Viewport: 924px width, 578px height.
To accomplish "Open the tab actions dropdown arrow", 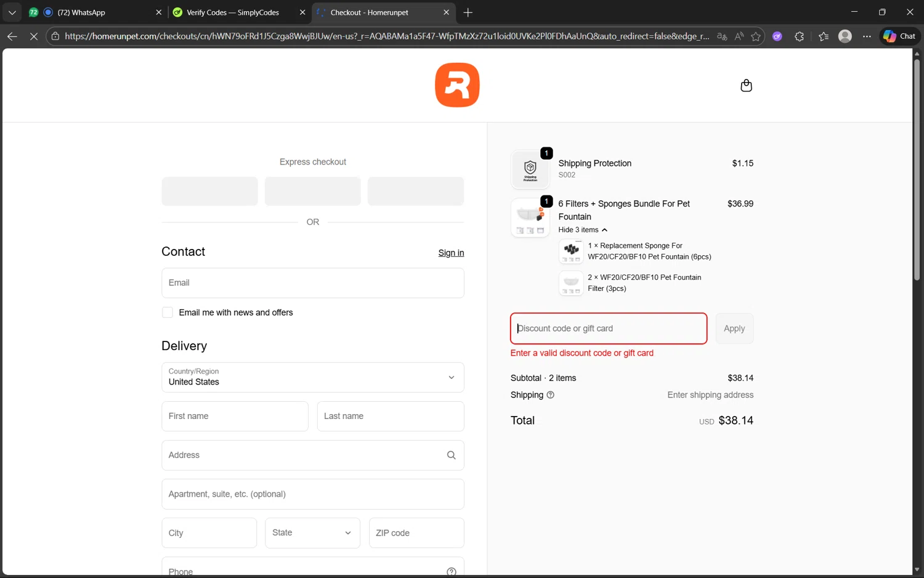I will coord(12,12).
